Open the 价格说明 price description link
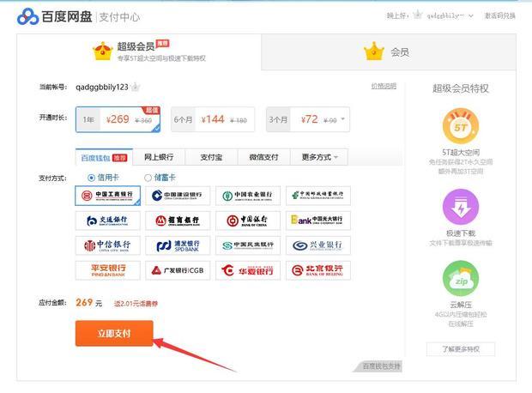Image resolution: width=532 pixels, height=393 pixels. coord(384,86)
